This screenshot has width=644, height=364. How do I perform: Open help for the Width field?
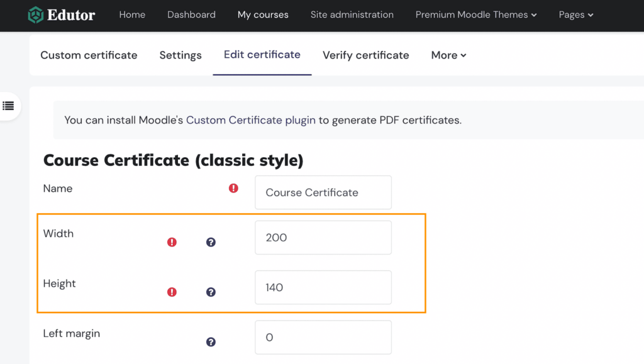(x=211, y=241)
